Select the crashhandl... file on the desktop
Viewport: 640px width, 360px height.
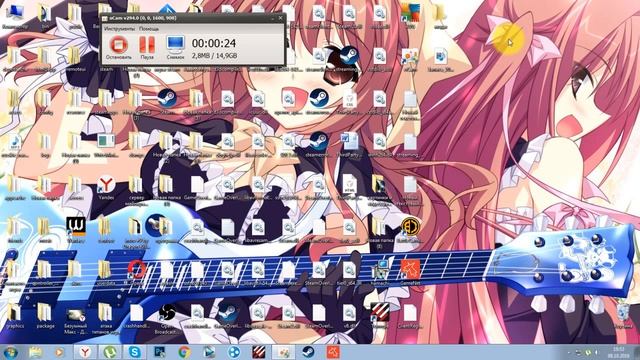[137, 316]
